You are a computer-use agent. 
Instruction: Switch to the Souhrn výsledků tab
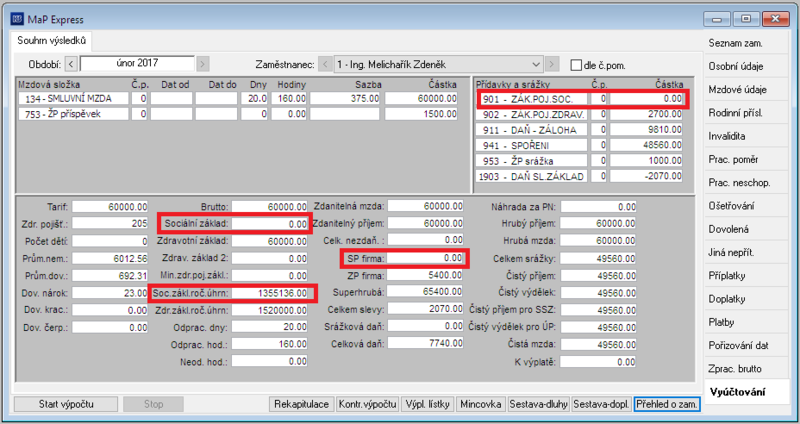52,41
